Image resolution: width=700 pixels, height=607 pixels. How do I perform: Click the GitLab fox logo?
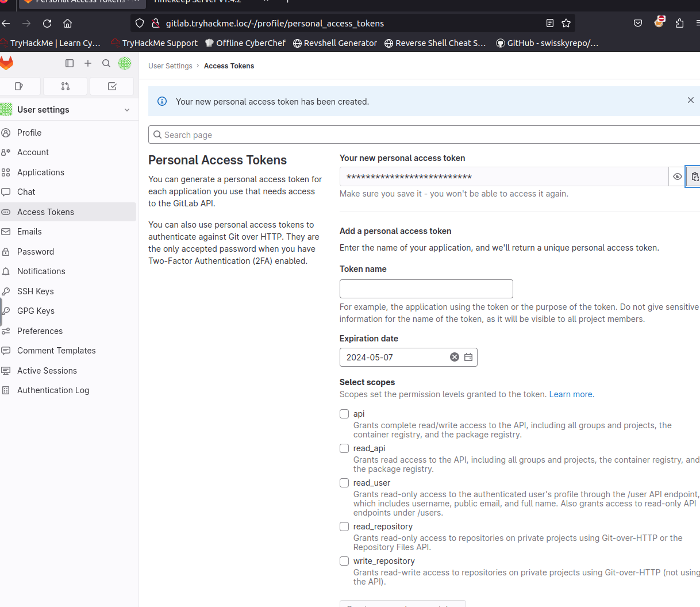pos(6,63)
